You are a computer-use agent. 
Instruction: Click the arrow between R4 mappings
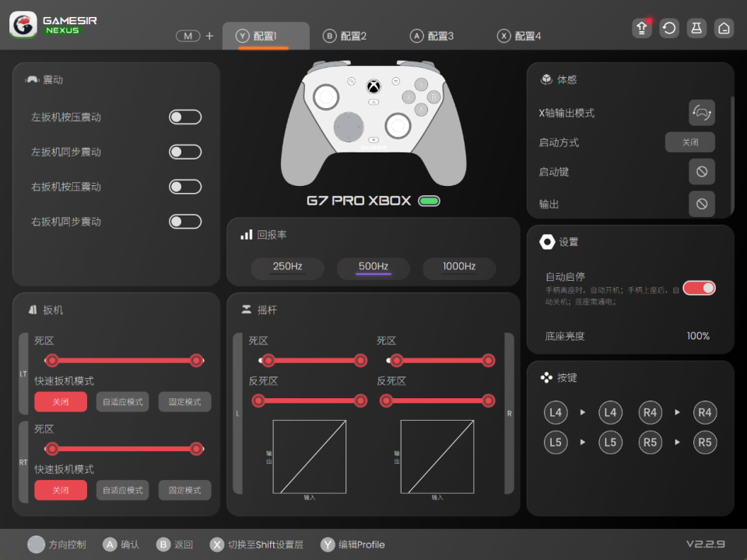pos(677,412)
